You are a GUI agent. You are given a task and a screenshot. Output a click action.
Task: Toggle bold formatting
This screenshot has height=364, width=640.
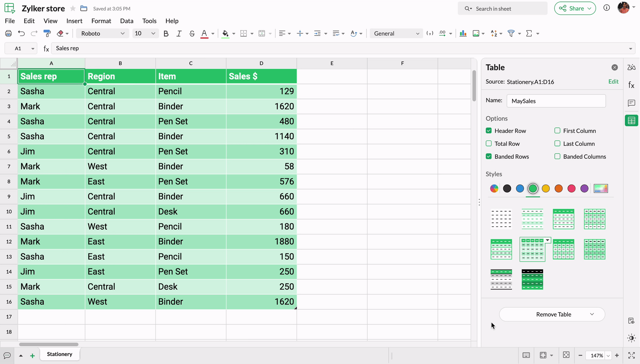(166, 33)
